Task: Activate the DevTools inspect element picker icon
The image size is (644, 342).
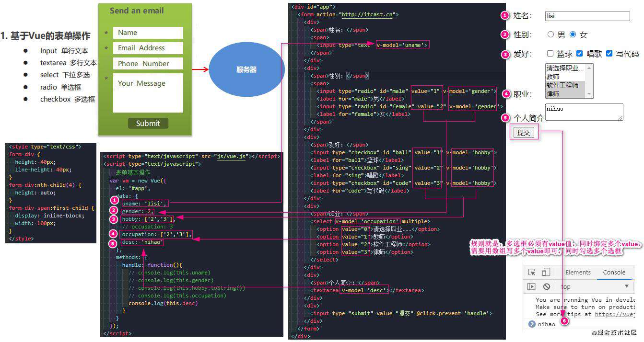Action: (x=532, y=272)
